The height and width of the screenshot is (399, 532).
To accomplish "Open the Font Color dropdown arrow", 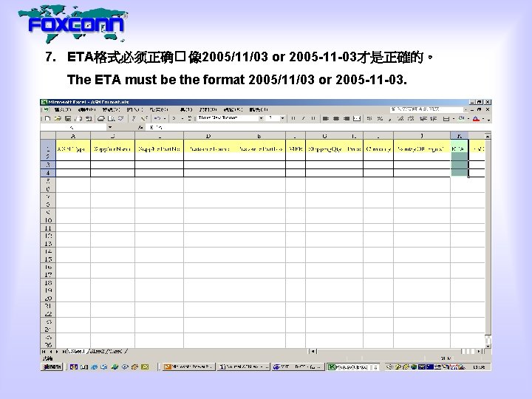I will point(483,118).
